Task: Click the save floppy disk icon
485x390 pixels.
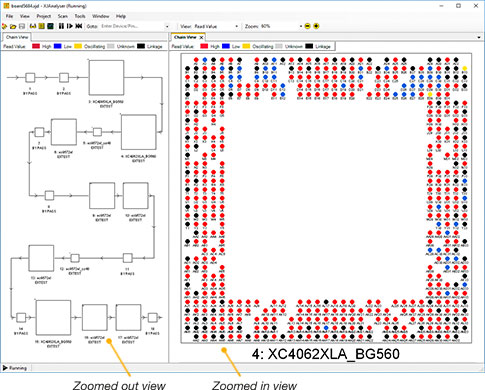Action: pyautogui.click(x=22, y=26)
